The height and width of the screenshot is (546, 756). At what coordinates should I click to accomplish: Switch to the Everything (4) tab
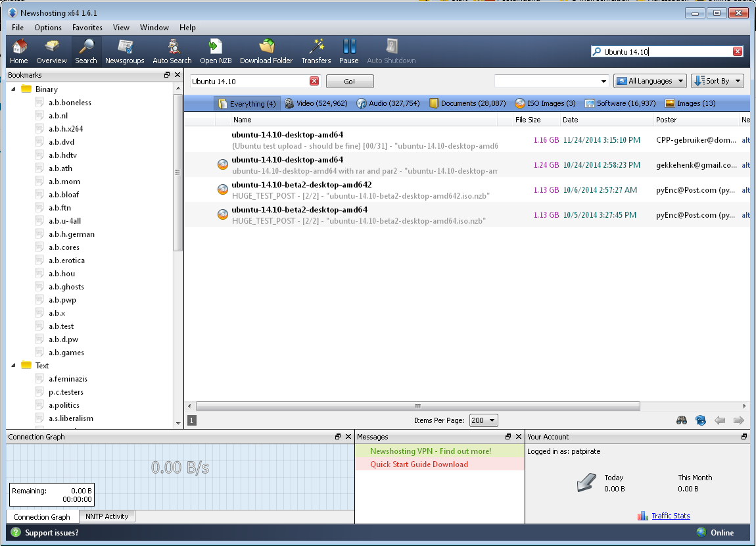(x=247, y=103)
